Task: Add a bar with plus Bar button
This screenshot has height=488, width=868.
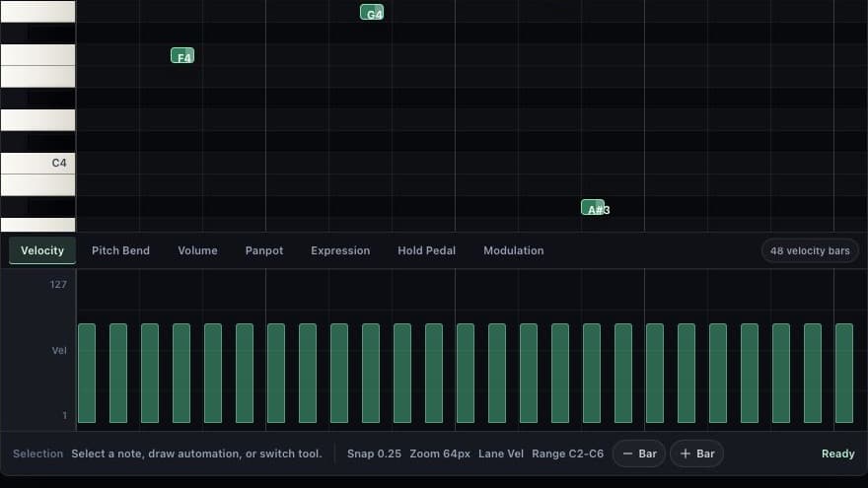Action: 697,453
